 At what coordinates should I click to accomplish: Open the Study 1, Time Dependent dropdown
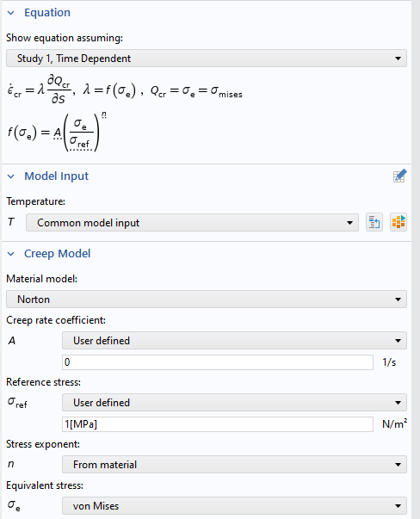[207, 59]
